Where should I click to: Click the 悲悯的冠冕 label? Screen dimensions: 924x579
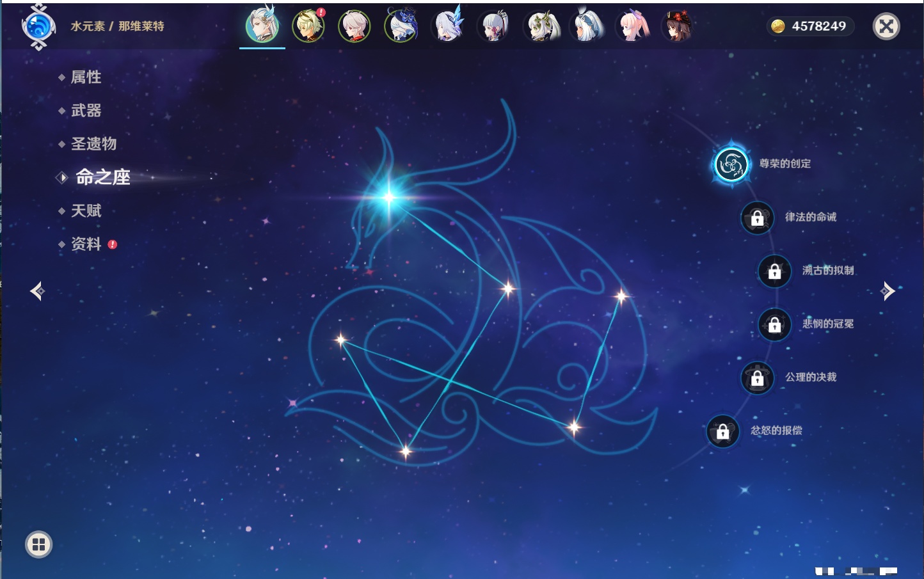click(x=828, y=324)
